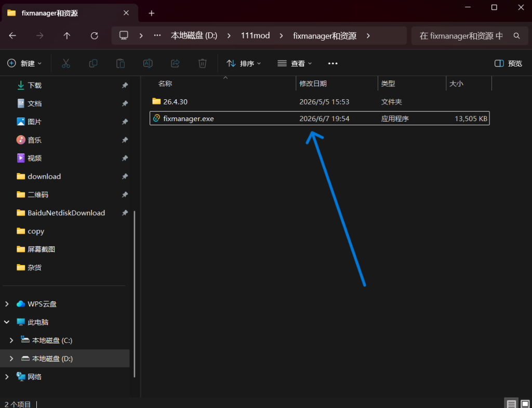The image size is (532, 408).
Task: Expand the 本地磁盘 (C:) tree node
Action: 11,340
